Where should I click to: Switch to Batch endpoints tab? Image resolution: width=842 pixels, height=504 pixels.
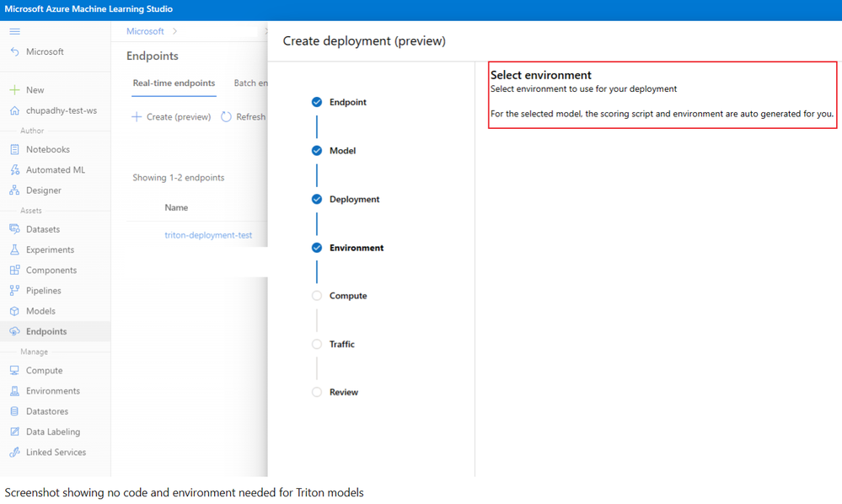tap(251, 83)
